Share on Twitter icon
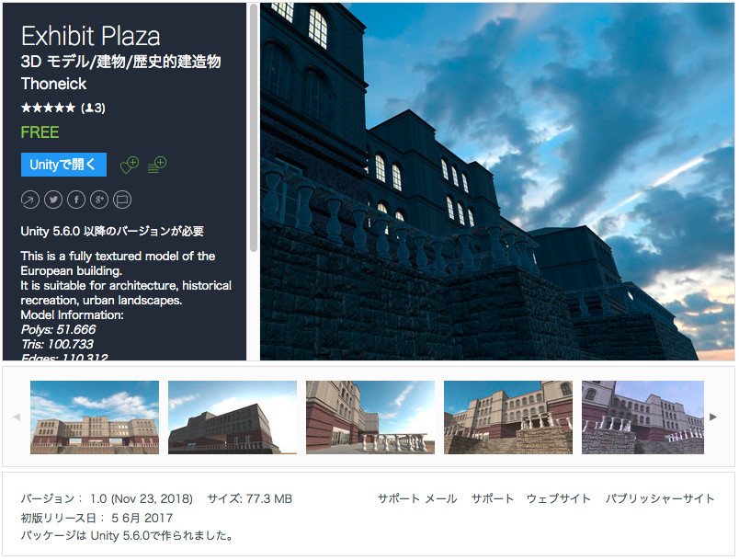The width and height of the screenshot is (739, 560). click(x=53, y=200)
